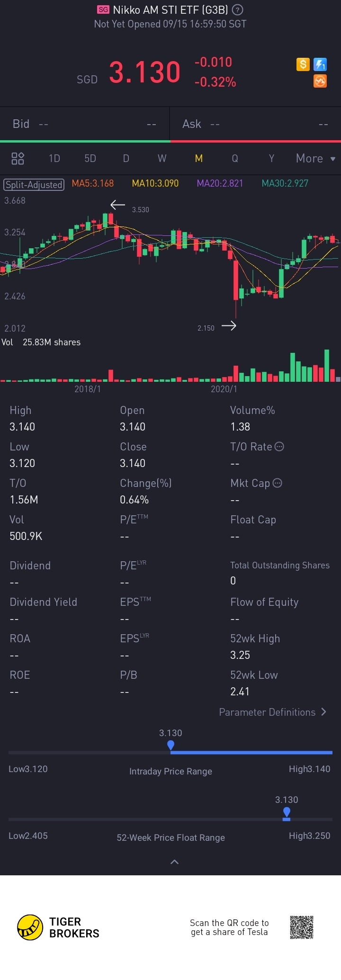
Task: Tap the Tiger Brokers logo
Action: tap(30, 927)
